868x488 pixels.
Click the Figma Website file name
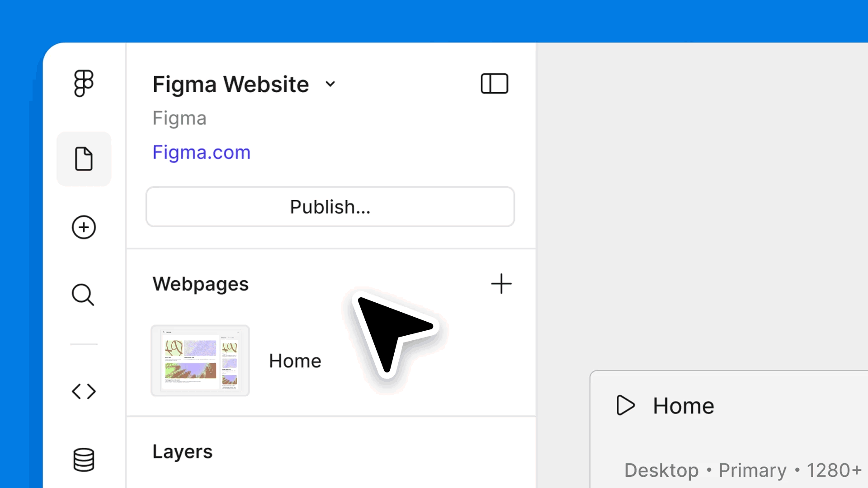231,84
